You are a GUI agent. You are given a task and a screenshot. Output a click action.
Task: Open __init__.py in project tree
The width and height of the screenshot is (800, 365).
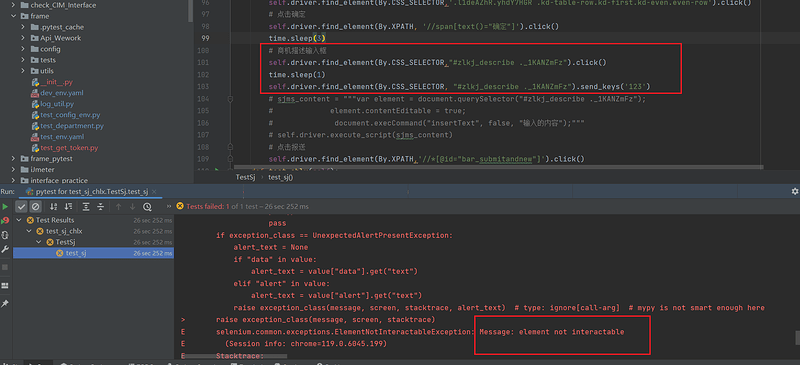click(x=52, y=82)
